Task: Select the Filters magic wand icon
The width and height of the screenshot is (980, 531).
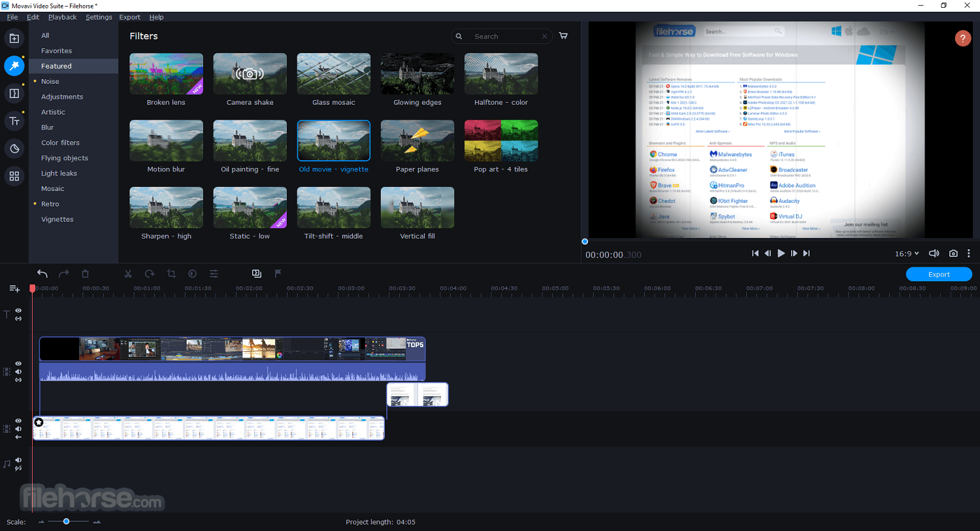Action: [x=14, y=65]
